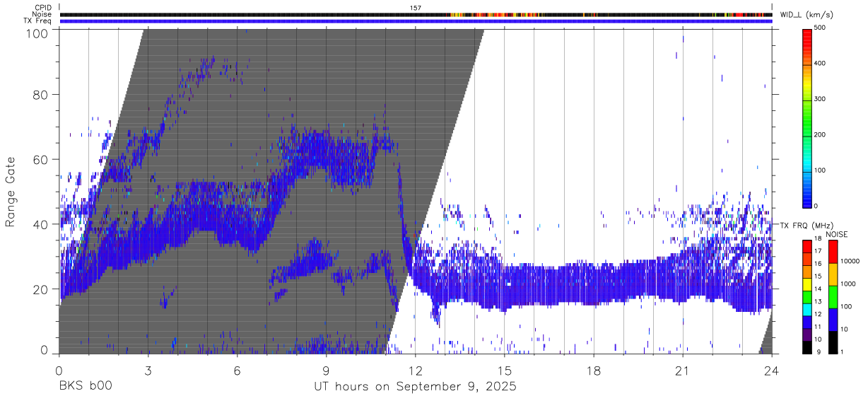Click the 21 tick label on the UT hours axis
The image size is (868, 401).
click(683, 371)
